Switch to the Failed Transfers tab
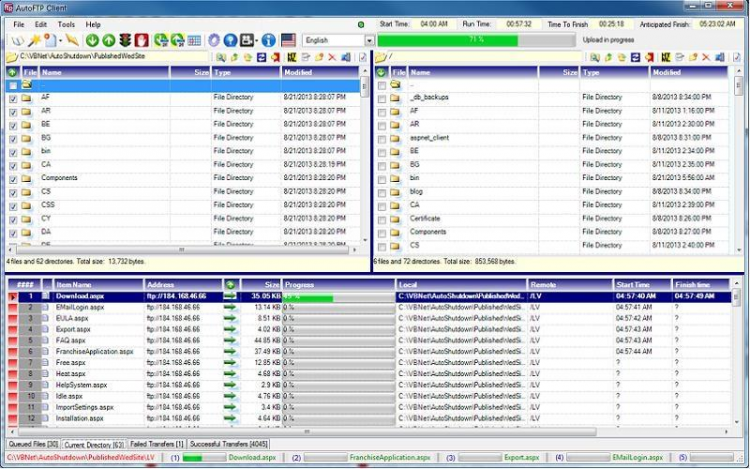Image resolution: width=750 pixels, height=469 pixels. [156, 444]
